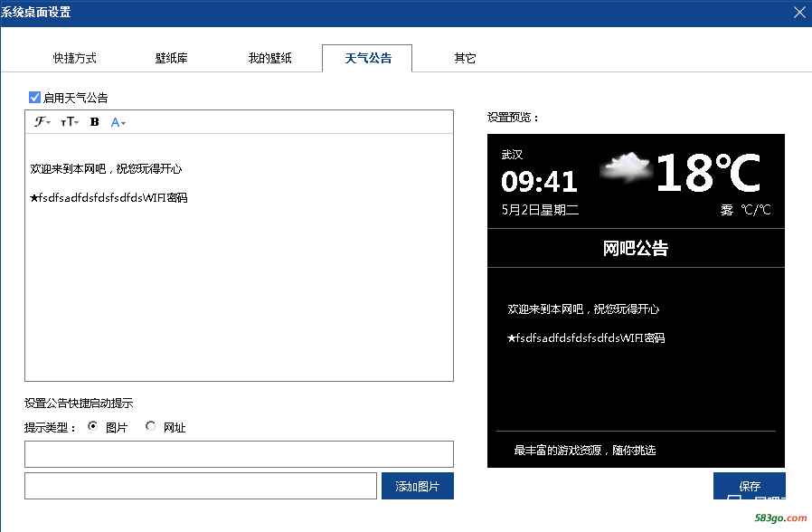The width and height of the screenshot is (812, 532).
Task: Click the 设置预览 label
Action: 513,118
